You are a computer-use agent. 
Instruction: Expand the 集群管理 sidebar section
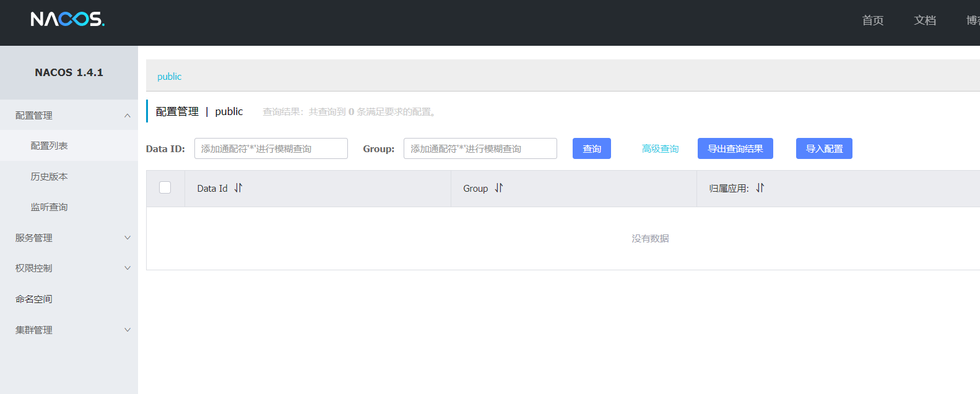[x=69, y=330]
